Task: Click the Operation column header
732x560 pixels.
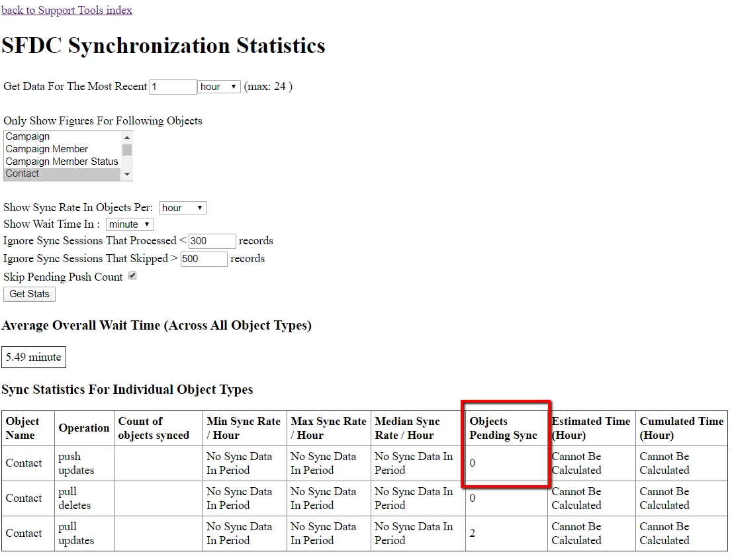Action: (84, 428)
